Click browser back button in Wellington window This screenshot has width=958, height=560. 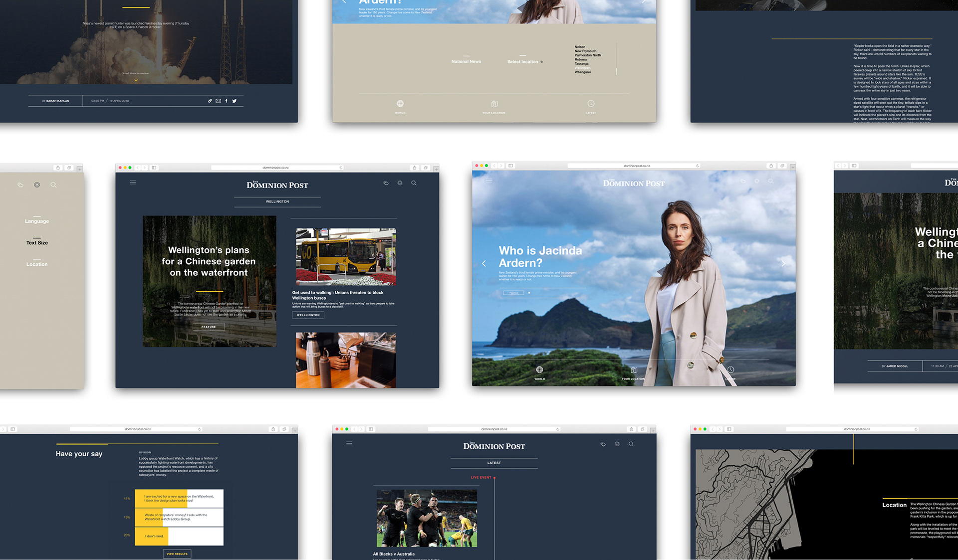[x=138, y=168]
